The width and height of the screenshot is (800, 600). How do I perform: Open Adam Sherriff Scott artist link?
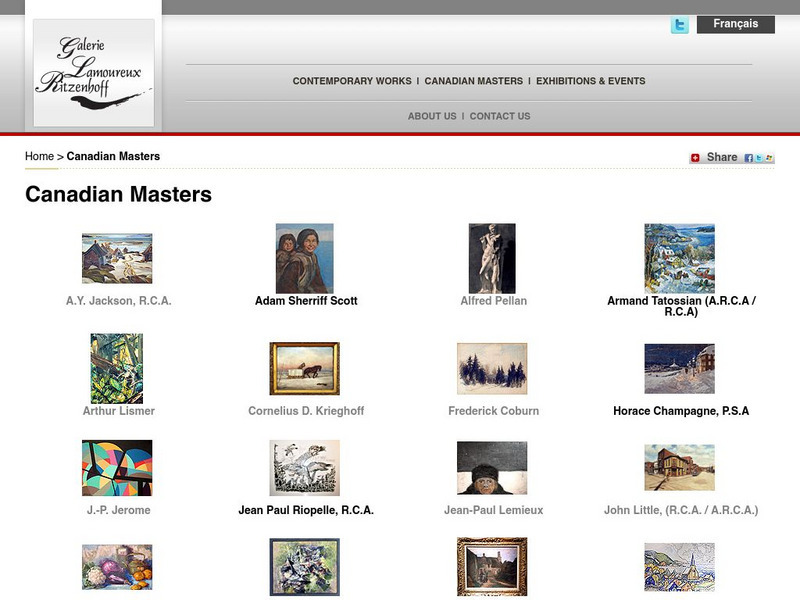click(306, 301)
